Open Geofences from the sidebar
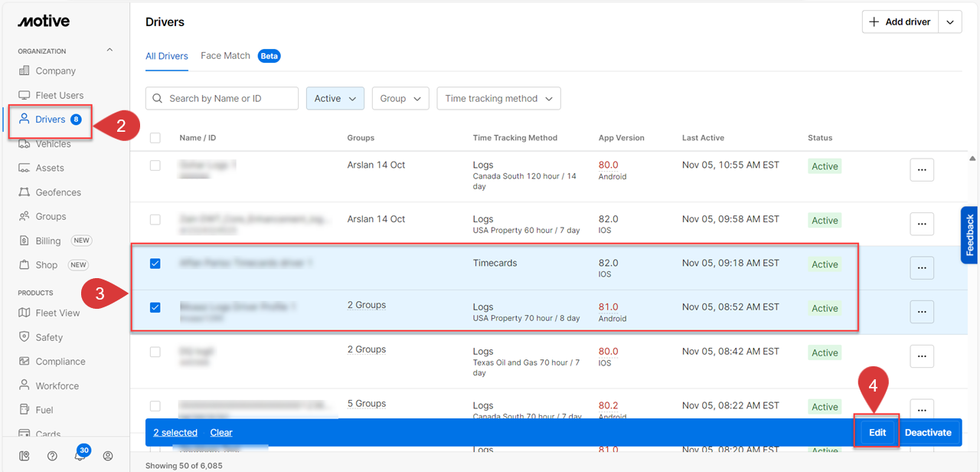 57,192
